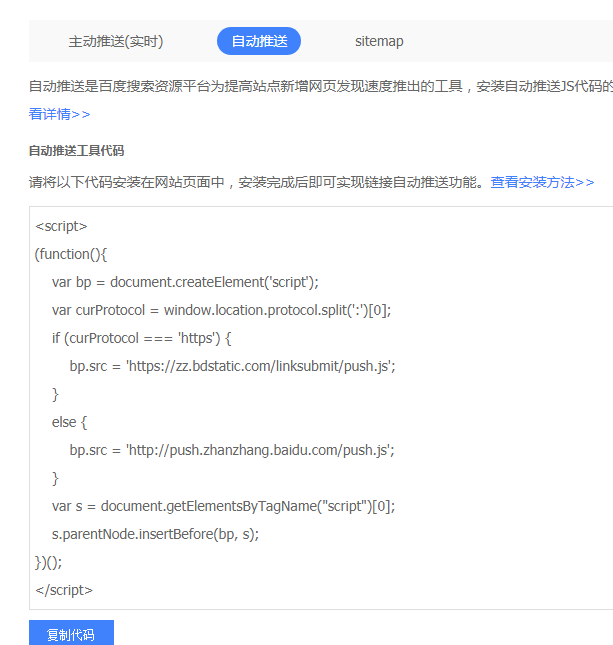Click the else { code line
This screenshot has height=645, width=613.
click(69, 422)
